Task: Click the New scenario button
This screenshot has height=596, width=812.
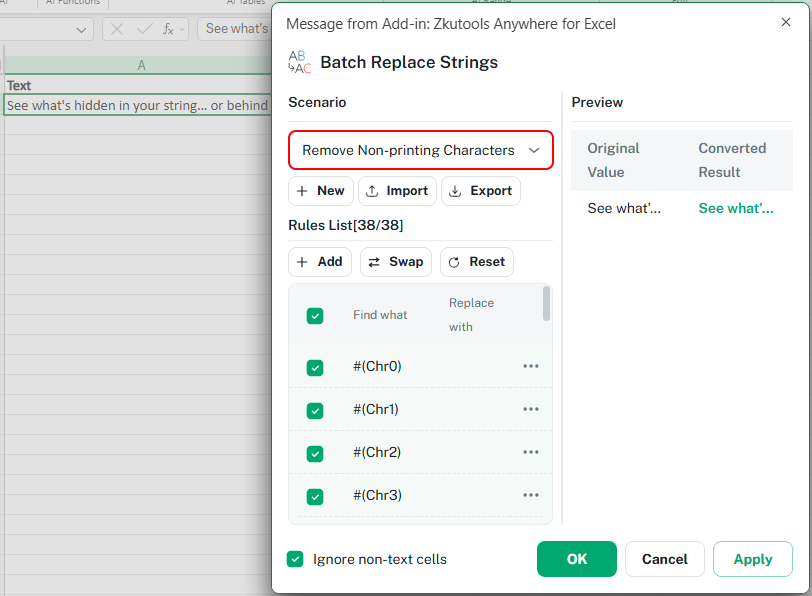Action: 321,191
